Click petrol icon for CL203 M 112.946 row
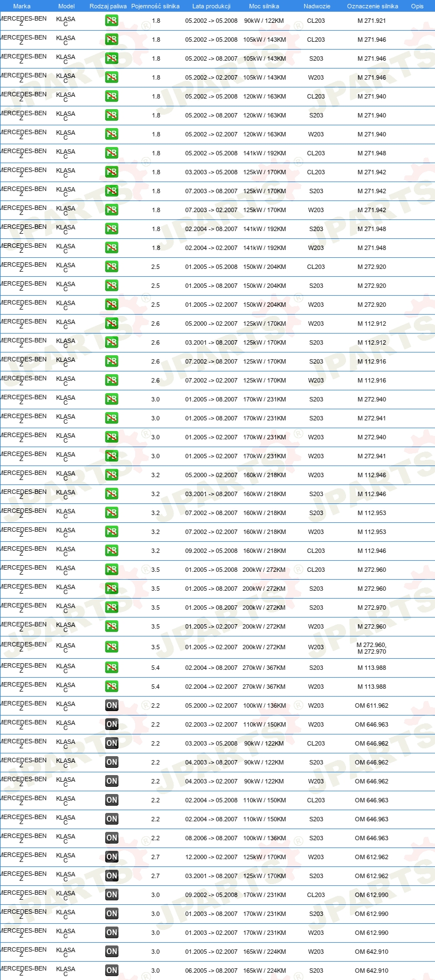The width and height of the screenshot is (435, 980). (x=112, y=551)
